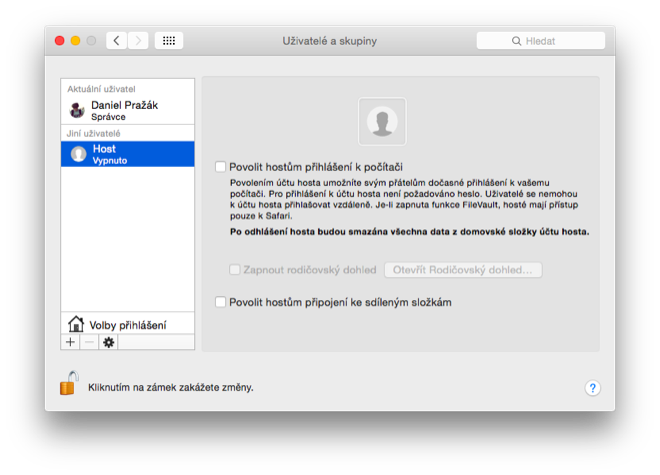This screenshot has width=660, height=475.
Task: Add a new user with plus button
Action: [x=70, y=342]
